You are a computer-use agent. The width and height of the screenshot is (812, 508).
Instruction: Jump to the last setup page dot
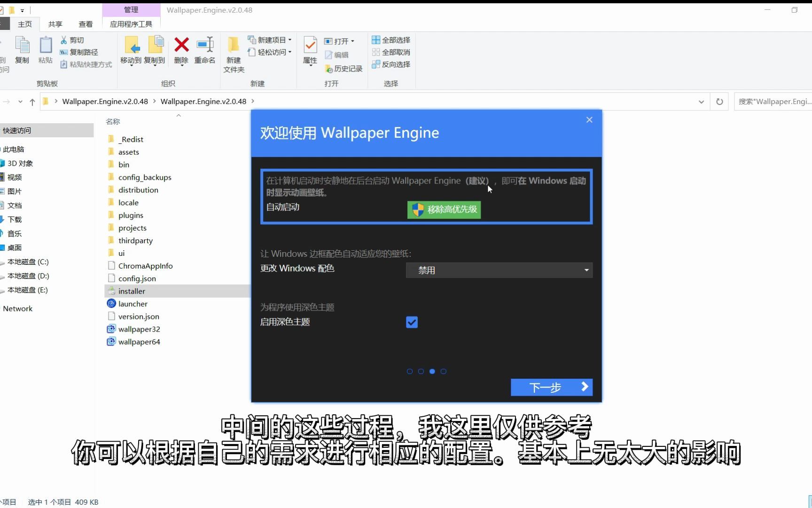tap(444, 372)
